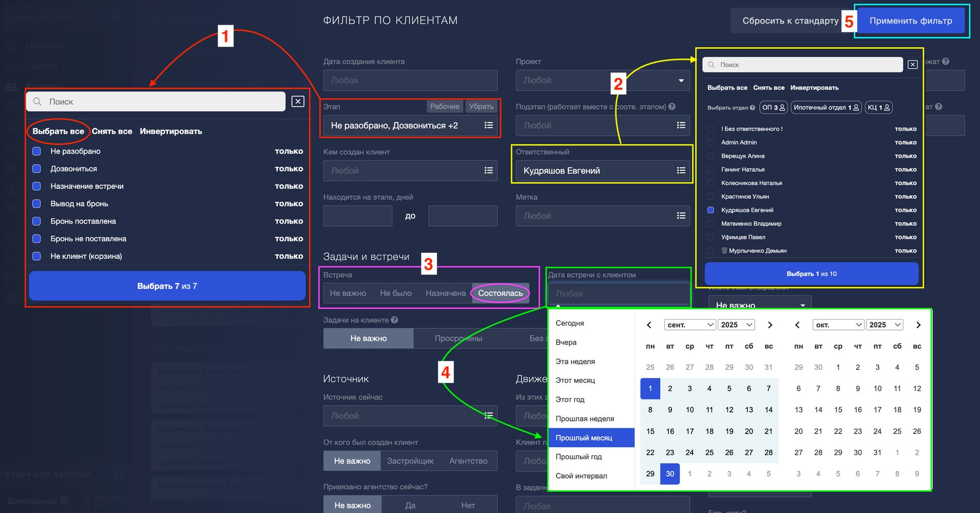Screen dimensions: 980x513
Task: Close the responsible-person popup with X icon
Action: (912, 65)
